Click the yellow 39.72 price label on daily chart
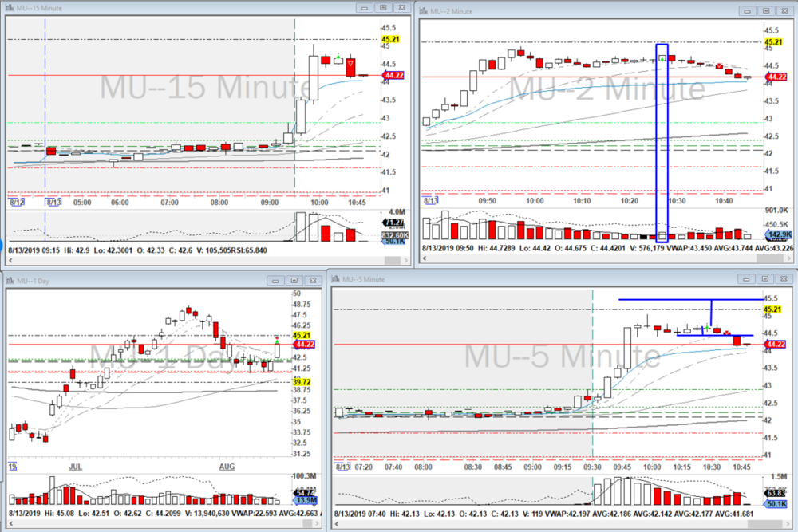The image size is (798, 532). (x=301, y=383)
